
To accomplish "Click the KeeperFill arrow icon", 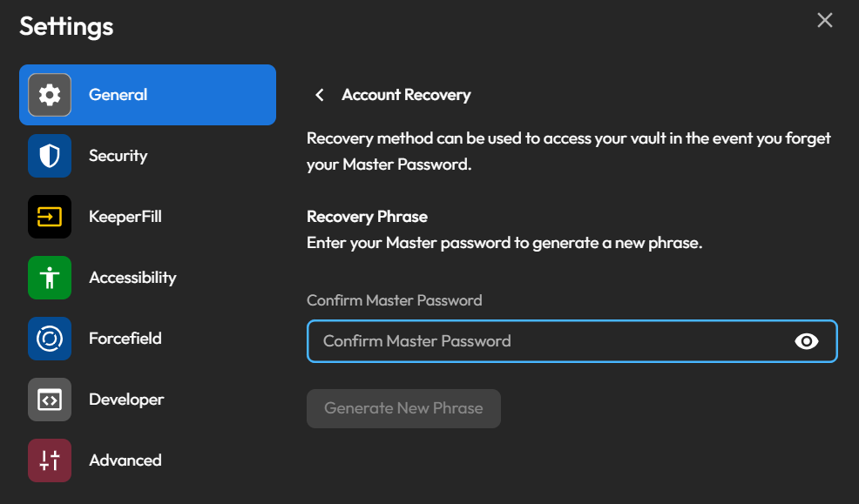I will pyautogui.click(x=50, y=217).
